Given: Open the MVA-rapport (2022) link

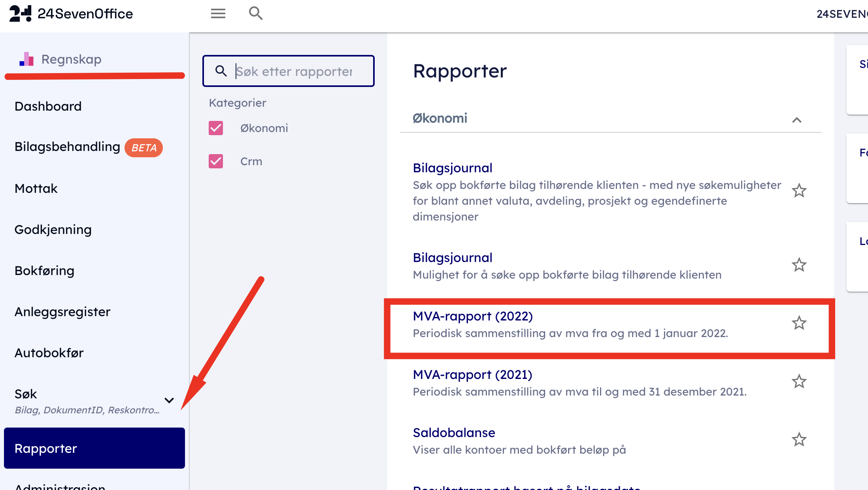Looking at the screenshot, I should [473, 316].
